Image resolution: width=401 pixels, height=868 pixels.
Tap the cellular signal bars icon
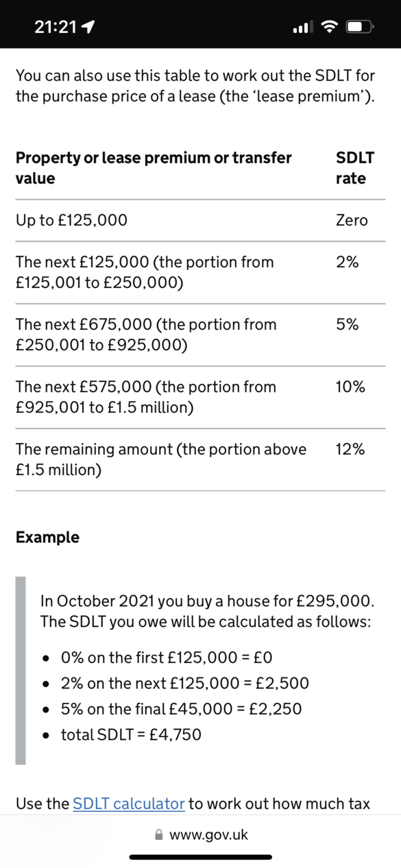[302, 27]
